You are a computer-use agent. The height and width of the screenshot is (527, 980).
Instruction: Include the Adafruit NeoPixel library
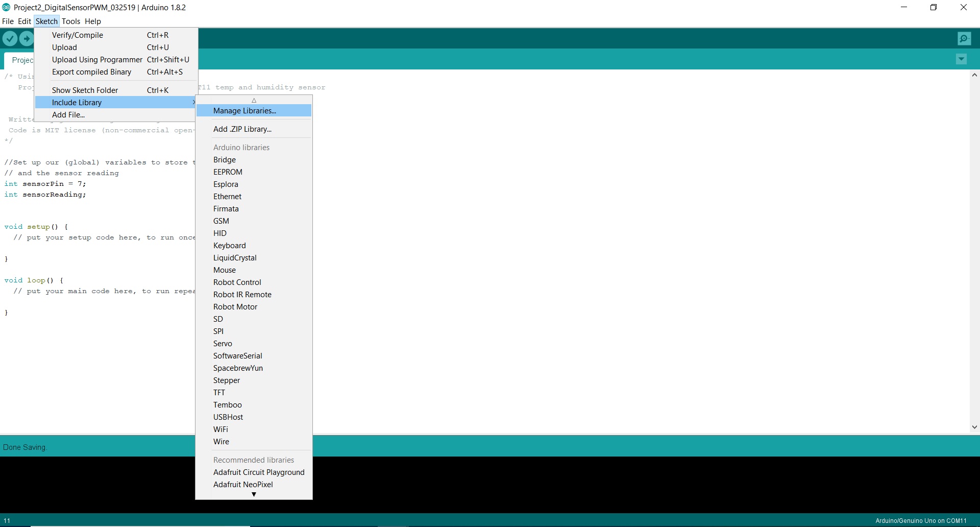(x=243, y=484)
